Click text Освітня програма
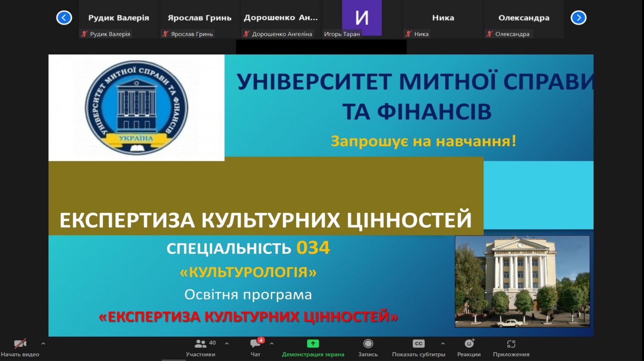The image size is (644, 361). [x=248, y=295]
